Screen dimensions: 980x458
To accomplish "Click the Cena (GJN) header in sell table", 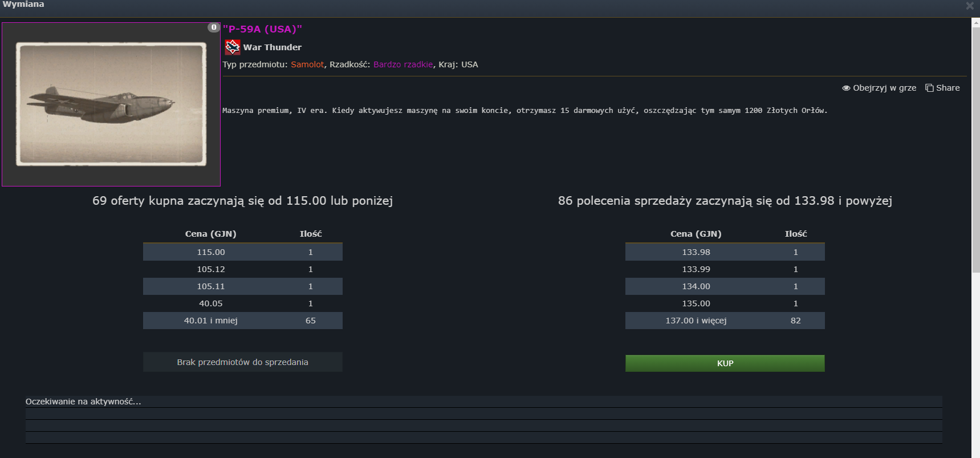I will (x=696, y=234).
